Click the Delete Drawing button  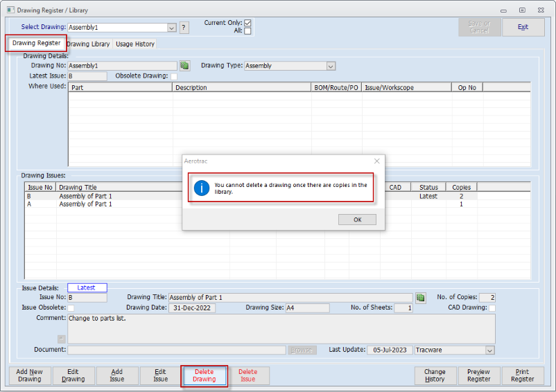tap(205, 375)
